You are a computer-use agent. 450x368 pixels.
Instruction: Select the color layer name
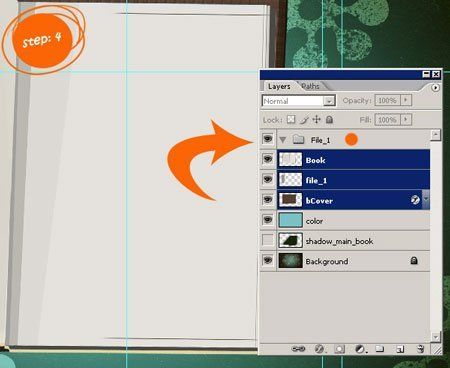[x=314, y=221]
